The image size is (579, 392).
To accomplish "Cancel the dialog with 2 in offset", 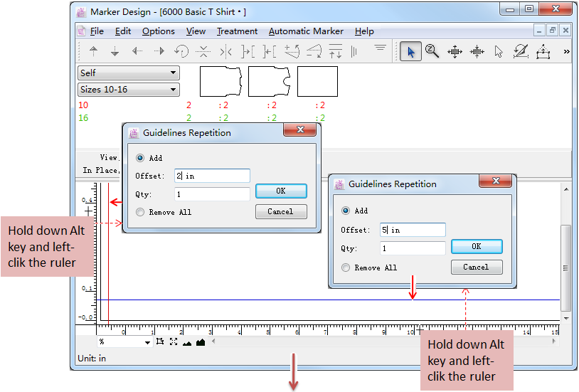I will click(280, 211).
